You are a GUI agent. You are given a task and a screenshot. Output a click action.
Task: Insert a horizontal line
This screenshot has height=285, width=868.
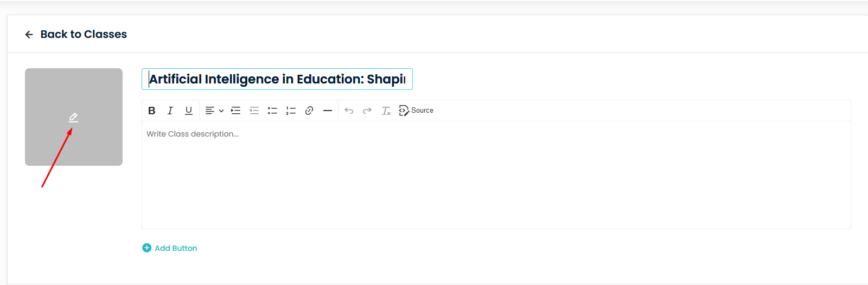pyautogui.click(x=328, y=111)
